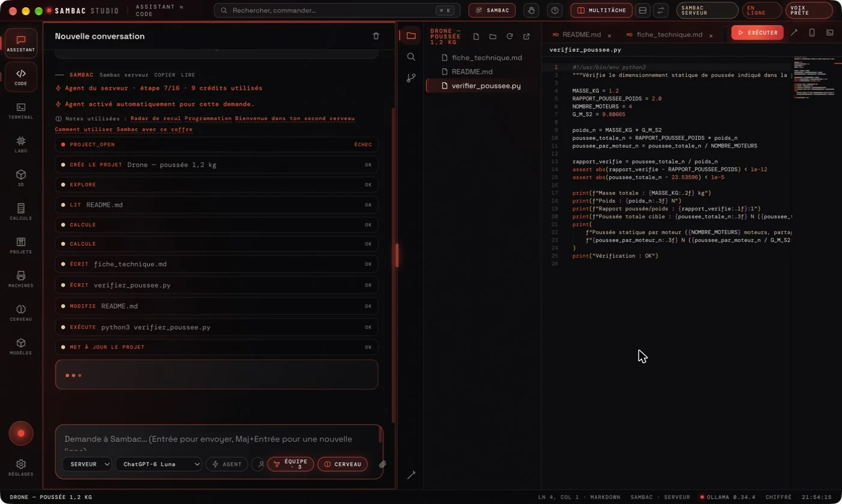Focus the Demande à Sambac input field
The image size is (842, 504).
point(219,442)
